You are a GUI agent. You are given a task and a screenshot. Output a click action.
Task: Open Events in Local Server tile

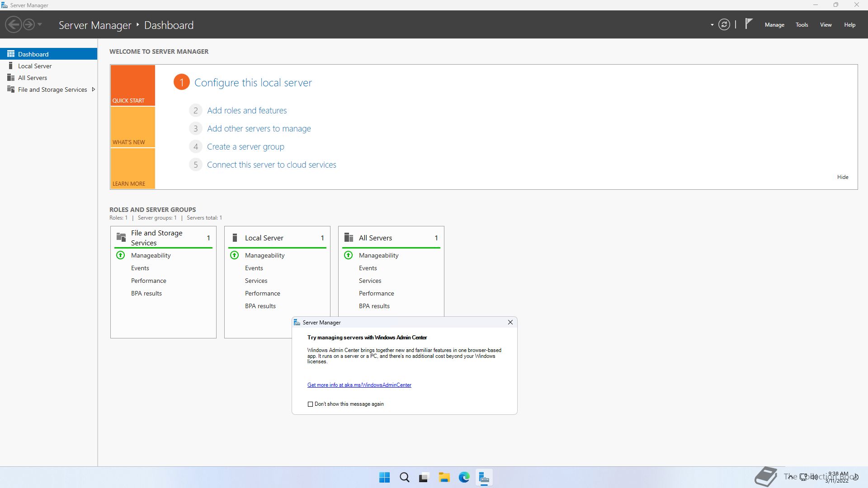(x=254, y=268)
